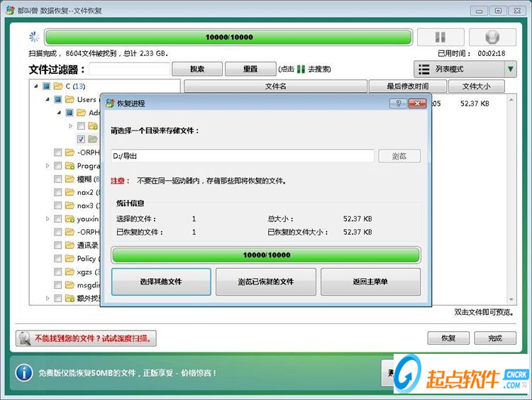Click the blue info icon in banner

(x=23, y=373)
